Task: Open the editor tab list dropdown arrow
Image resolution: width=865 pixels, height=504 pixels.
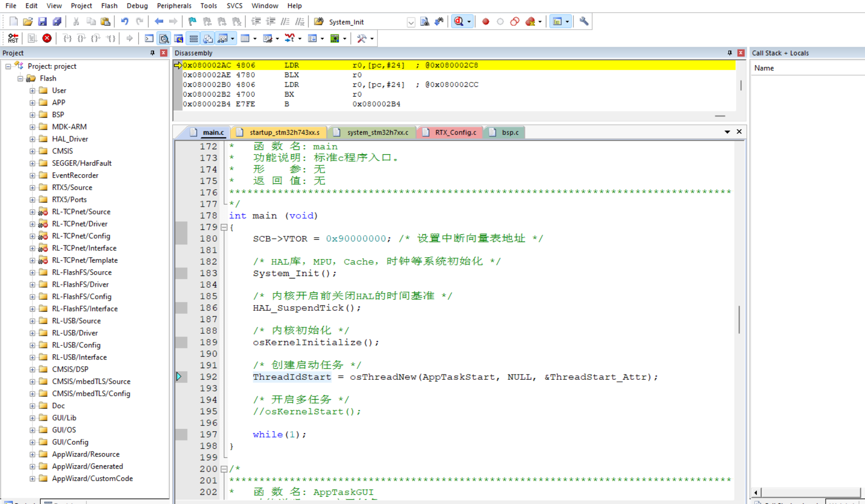Action: [727, 132]
